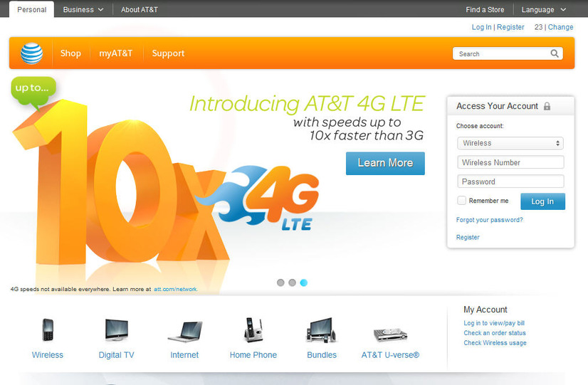Viewport: 588px width, 385px height.
Task: Click Log in to view/pay bill
Action: pyautogui.click(x=494, y=323)
